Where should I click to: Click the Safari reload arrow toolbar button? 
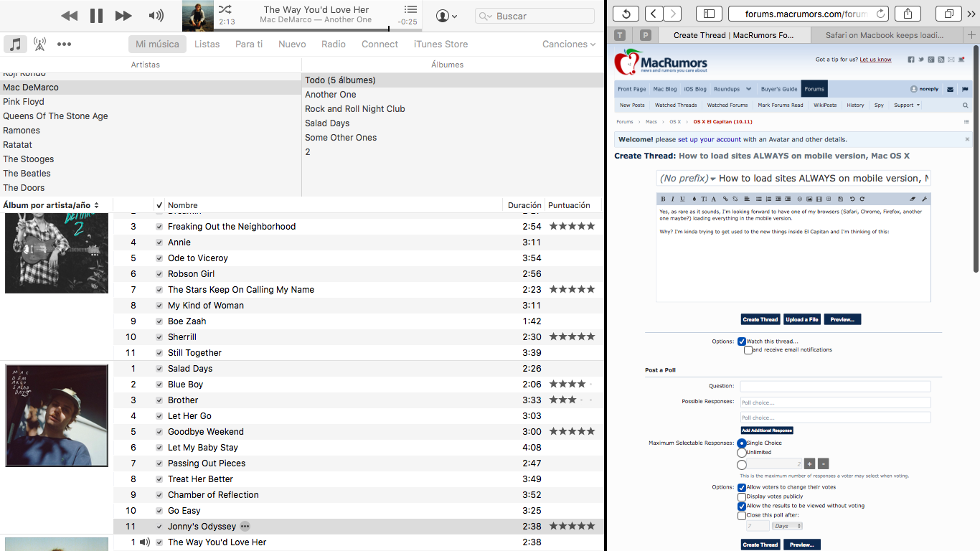[626, 14]
